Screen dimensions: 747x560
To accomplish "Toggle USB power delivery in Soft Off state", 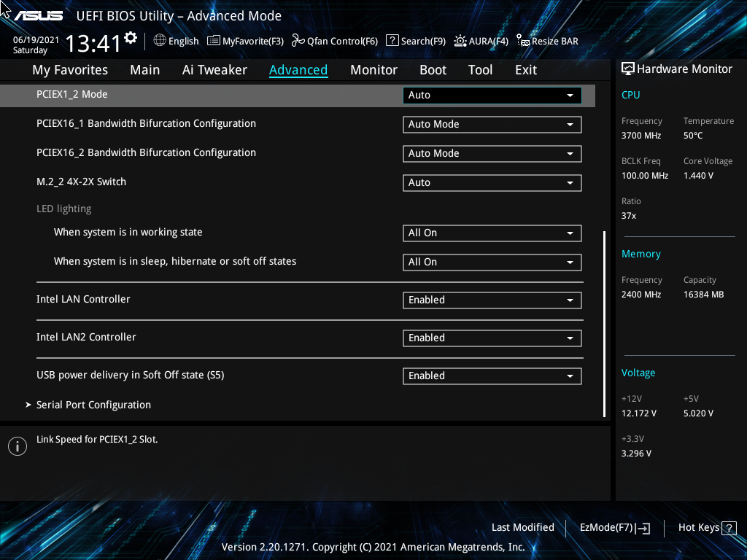I will [492, 376].
